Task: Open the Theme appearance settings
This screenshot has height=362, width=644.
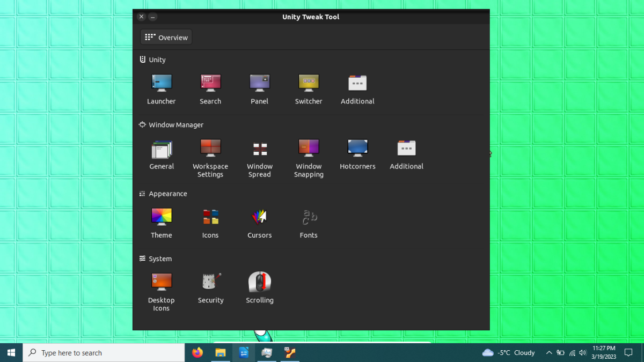Action: [x=162, y=223]
